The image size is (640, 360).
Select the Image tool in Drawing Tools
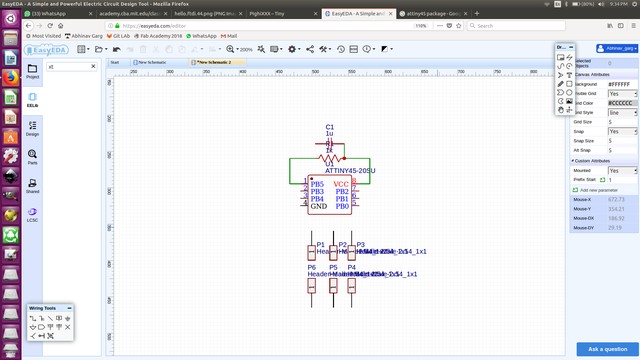pyautogui.click(x=569, y=101)
